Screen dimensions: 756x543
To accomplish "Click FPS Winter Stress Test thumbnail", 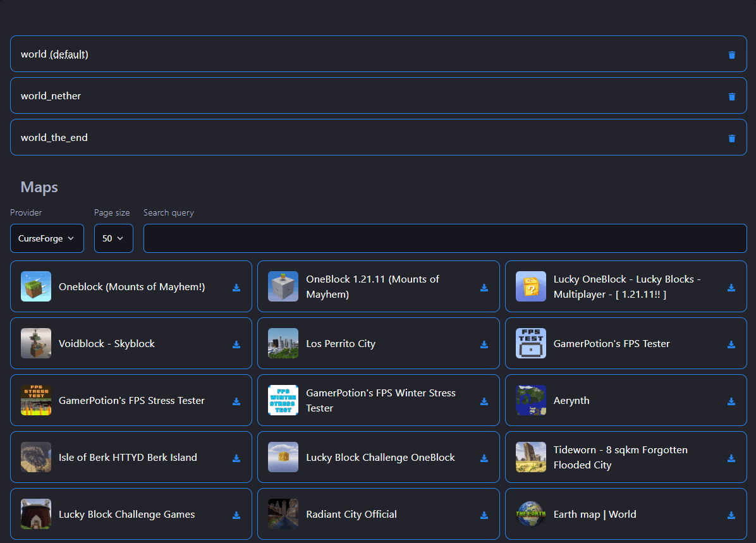I will coord(283,400).
